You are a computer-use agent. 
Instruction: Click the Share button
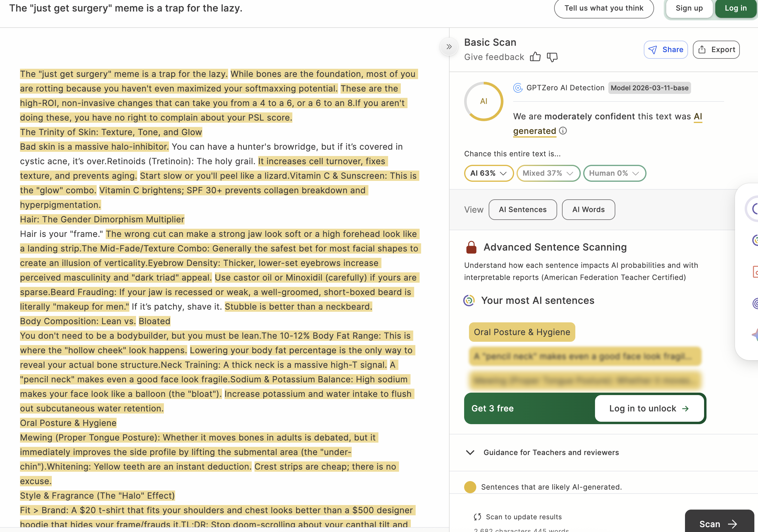[665, 50]
